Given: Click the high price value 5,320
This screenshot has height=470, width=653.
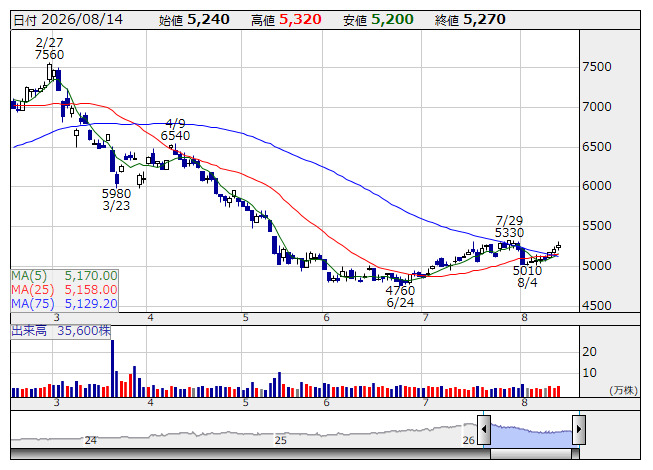Looking at the screenshot, I should [300, 20].
